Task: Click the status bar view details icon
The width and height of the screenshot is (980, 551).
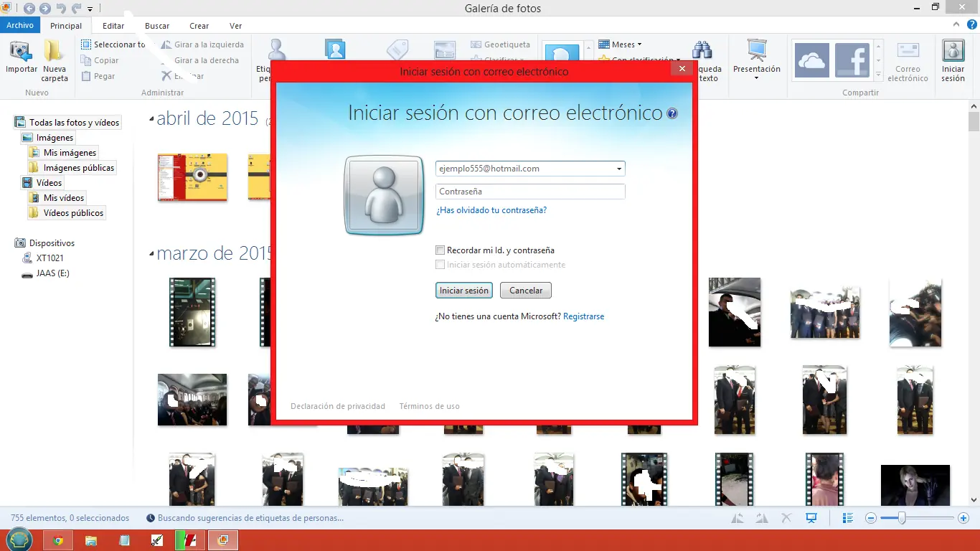Action: pos(847,518)
